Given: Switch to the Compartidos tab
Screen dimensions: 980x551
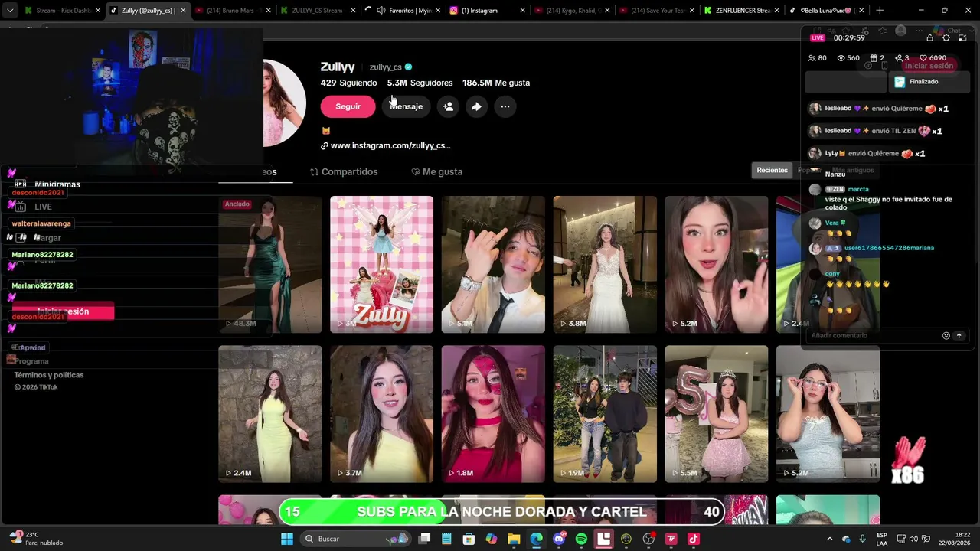Looking at the screenshot, I should click(344, 171).
